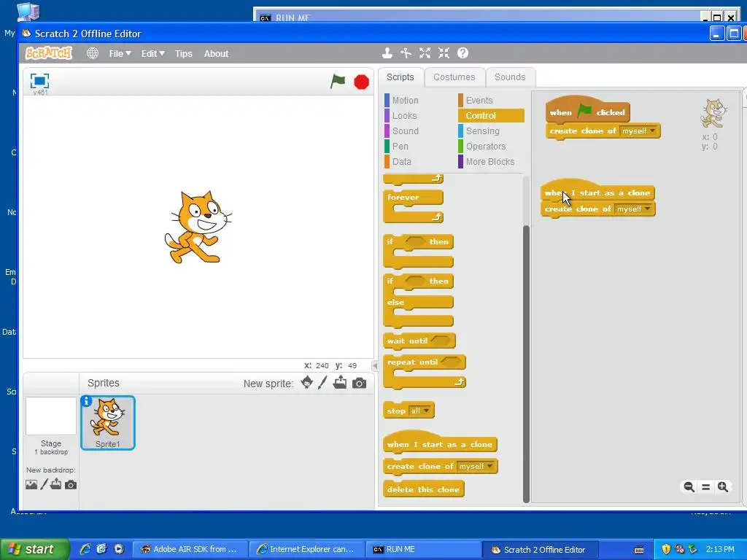This screenshot has height=560, width=747.
Task: Open myself dropdown under green flag script
Action: (x=638, y=131)
